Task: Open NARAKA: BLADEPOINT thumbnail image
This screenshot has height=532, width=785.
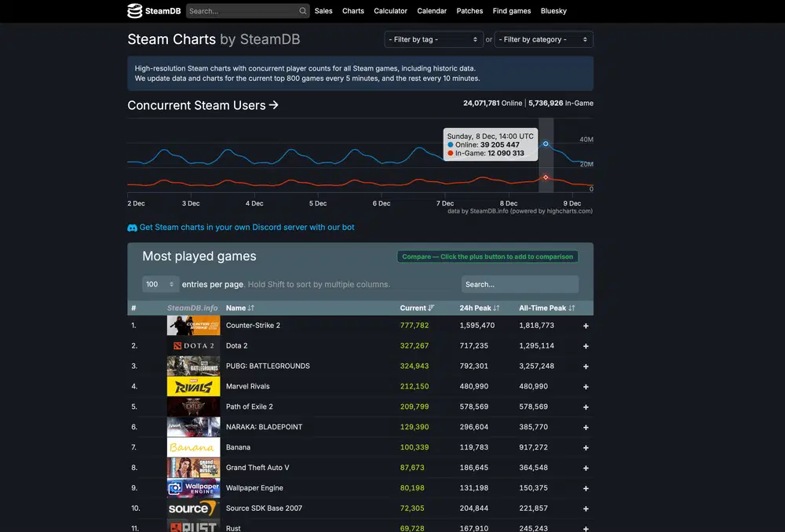Action: [x=193, y=427]
